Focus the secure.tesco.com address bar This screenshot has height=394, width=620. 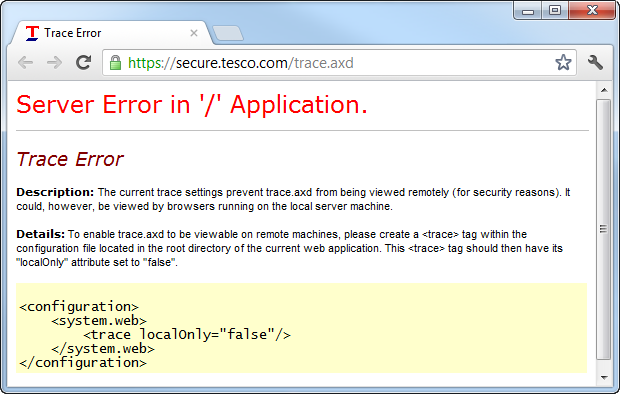coord(339,63)
